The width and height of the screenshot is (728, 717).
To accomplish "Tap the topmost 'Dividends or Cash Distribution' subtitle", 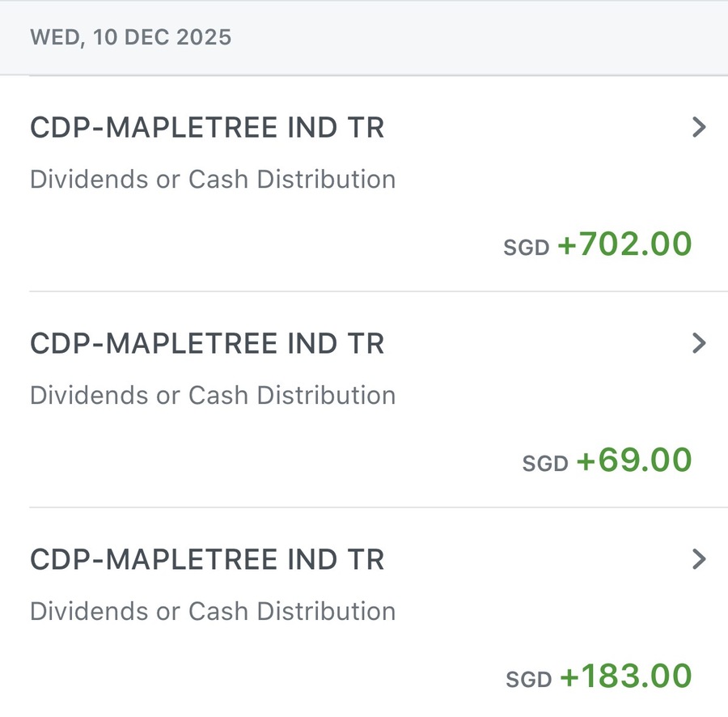I will 213,180.
